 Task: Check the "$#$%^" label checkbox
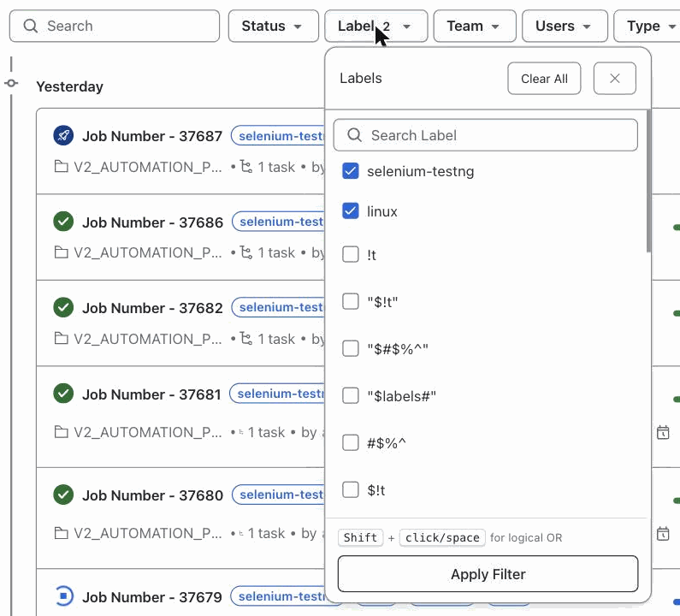click(351, 348)
